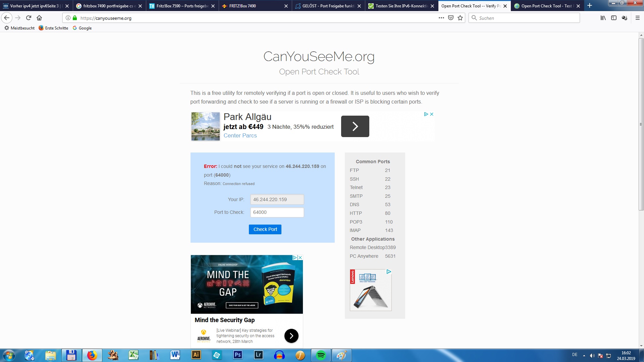Screen dimensions: 644x362
Task: Open the Erste Schritte bookmark
Action: click(54, 28)
